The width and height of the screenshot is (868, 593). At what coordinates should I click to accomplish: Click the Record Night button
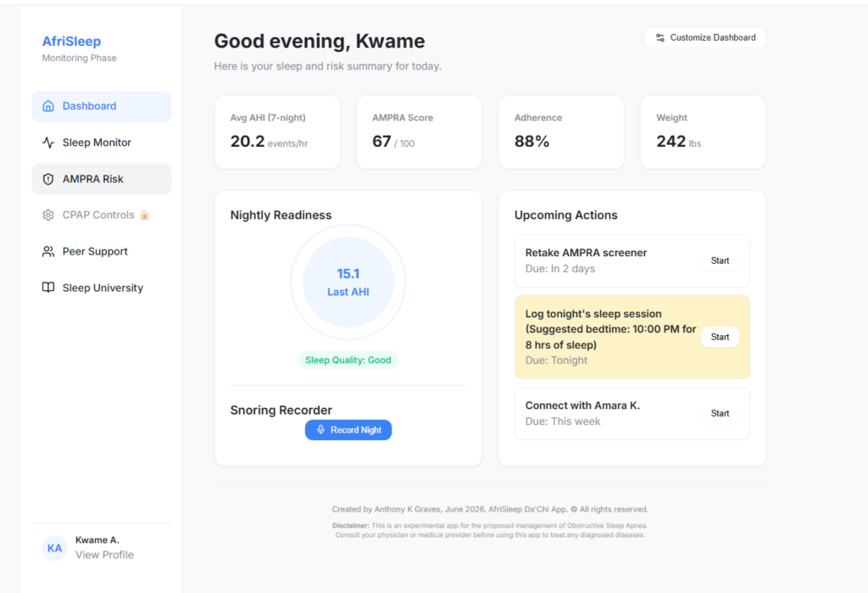click(x=348, y=430)
